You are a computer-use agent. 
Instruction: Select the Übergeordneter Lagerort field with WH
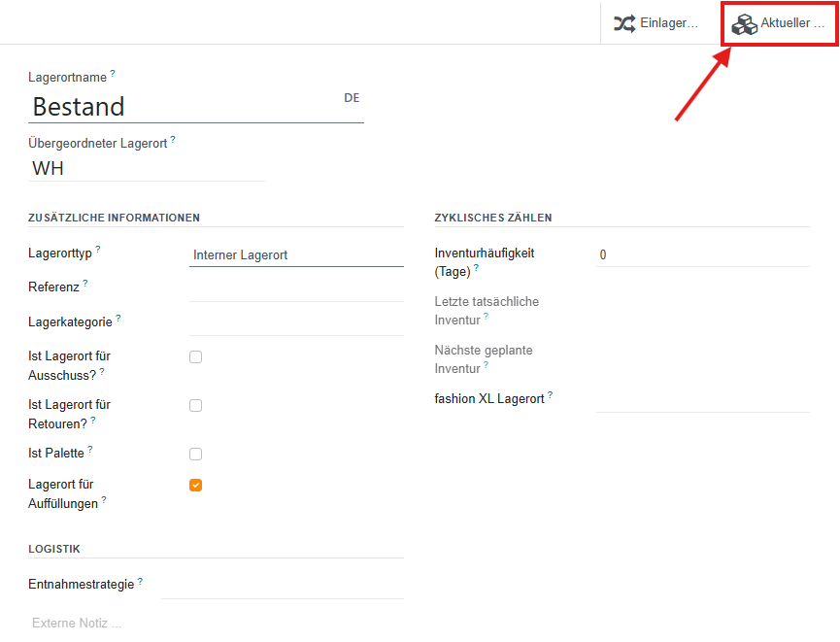[146, 168]
